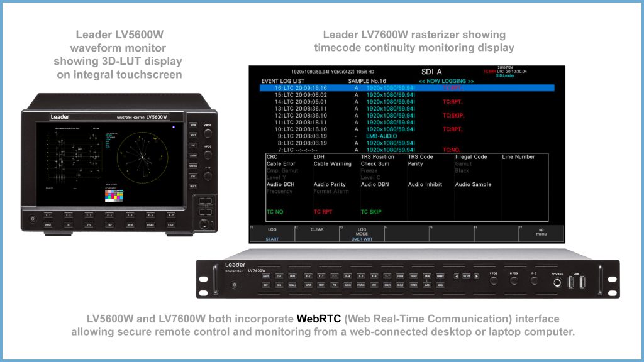The width and height of the screenshot is (644, 362).
Task: Click the red TC:SKIP, error flag
Action: coord(453,116)
